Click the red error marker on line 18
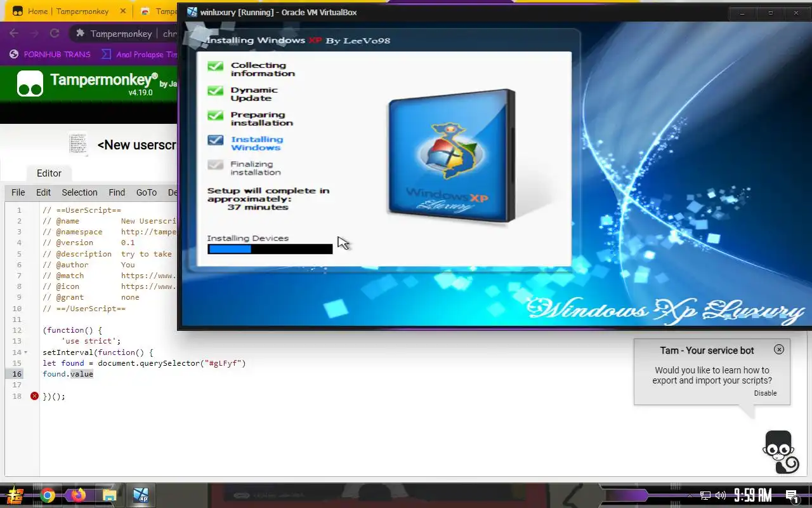 click(34, 396)
